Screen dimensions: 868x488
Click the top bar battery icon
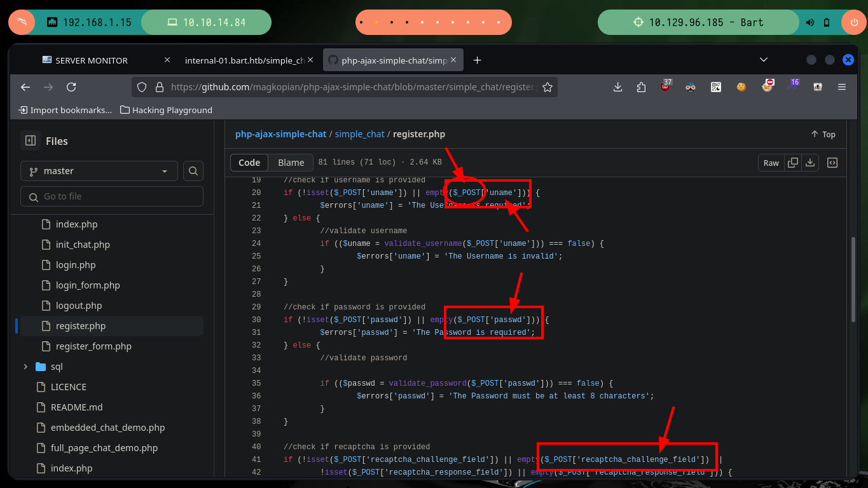pos(827,22)
